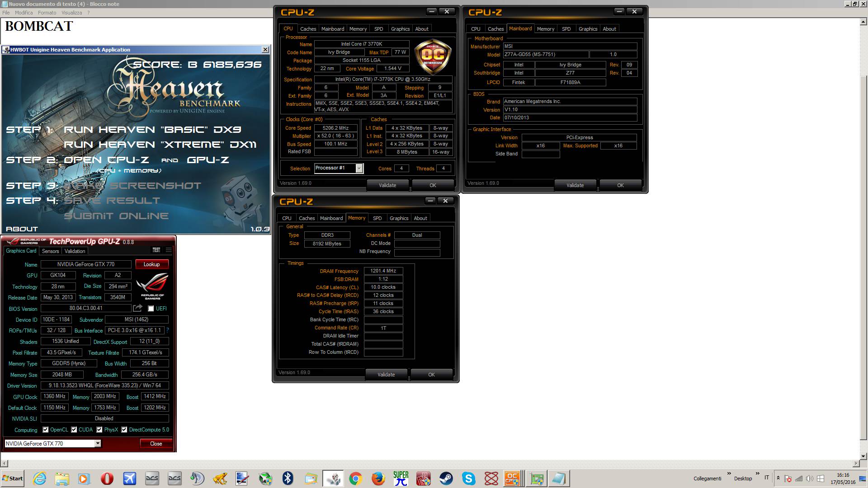
Task: Expand hidden system tray icons arrow
Action: click(x=778, y=478)
